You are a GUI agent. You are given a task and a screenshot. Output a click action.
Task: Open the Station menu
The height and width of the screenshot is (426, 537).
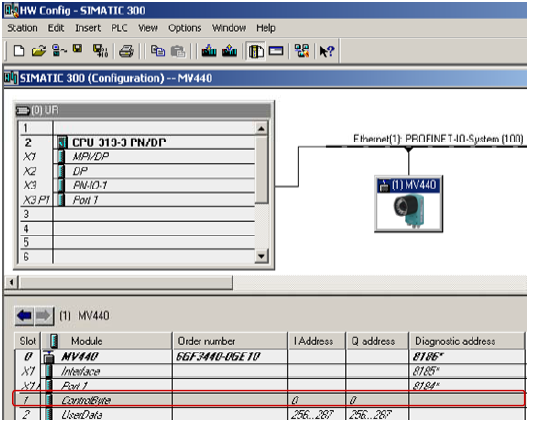(22, 28)
